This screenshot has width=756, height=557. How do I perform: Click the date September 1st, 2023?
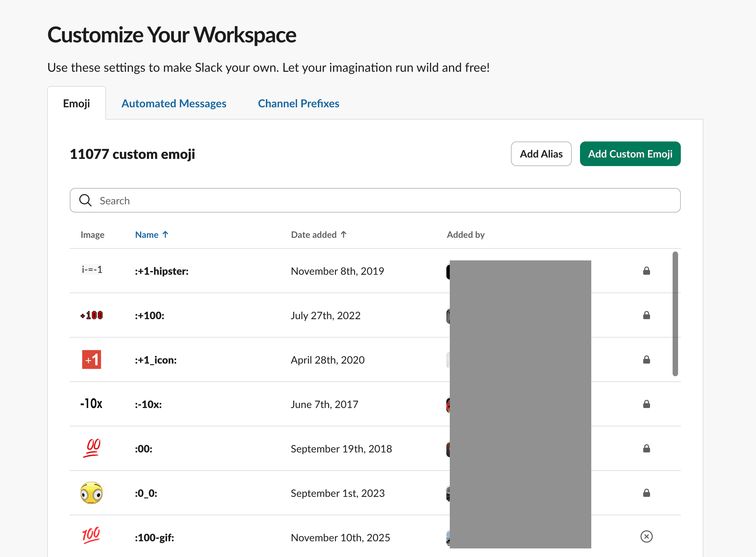(x=338, y=493)
